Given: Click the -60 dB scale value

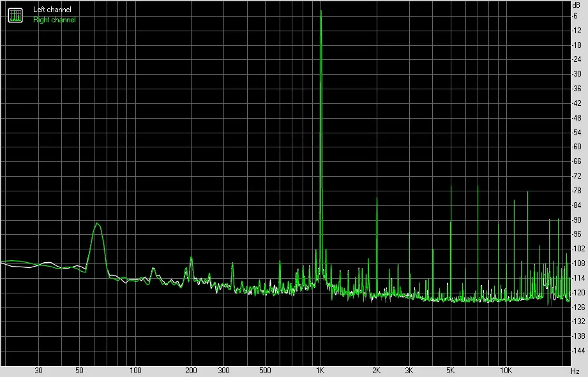Looking at the screenshot, I should (x=577, y=147).
